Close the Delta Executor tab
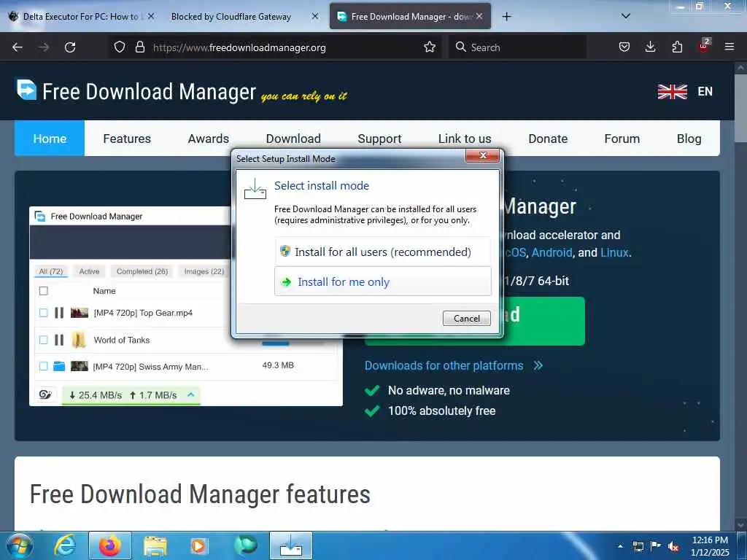 click(x=150, y=16)
